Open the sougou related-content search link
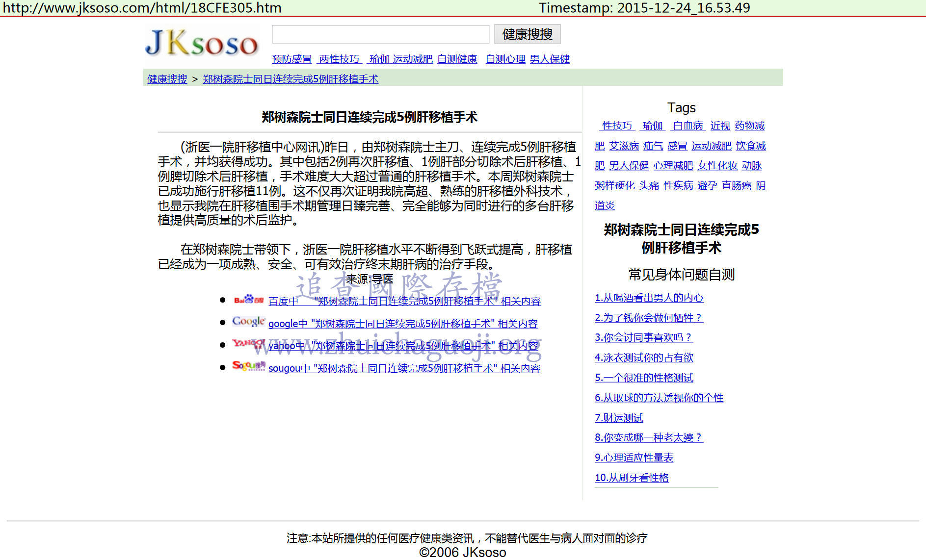This screenshot has width=926, height=560. point(404,368)
